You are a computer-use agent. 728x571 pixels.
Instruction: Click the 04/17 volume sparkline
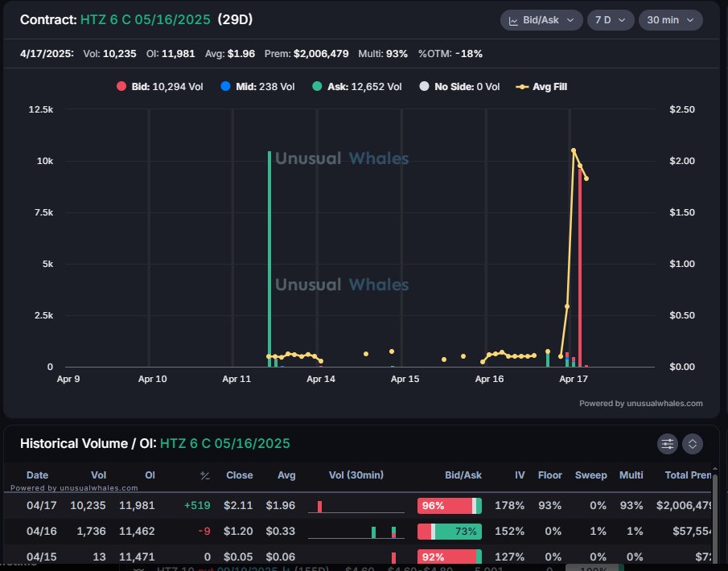click(x=356, y=506)
